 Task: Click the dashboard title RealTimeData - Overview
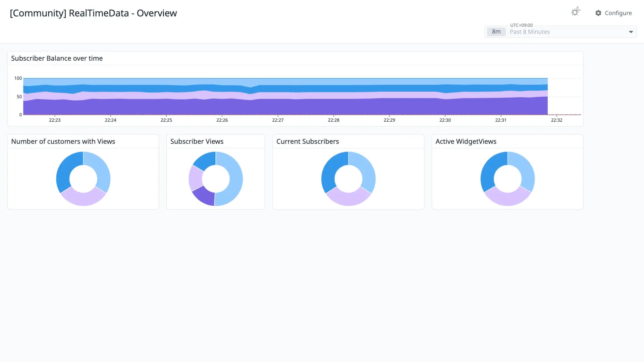point(93,13)
